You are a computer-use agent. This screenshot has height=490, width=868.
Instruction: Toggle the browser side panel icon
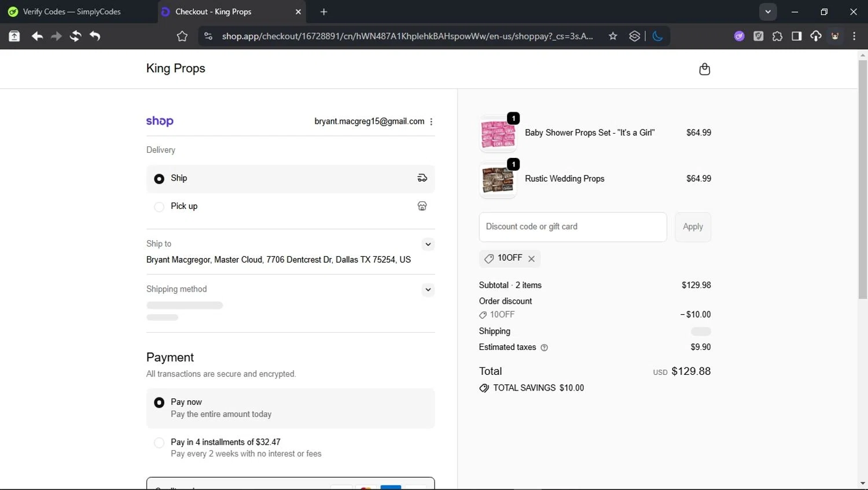coord(796,36)
